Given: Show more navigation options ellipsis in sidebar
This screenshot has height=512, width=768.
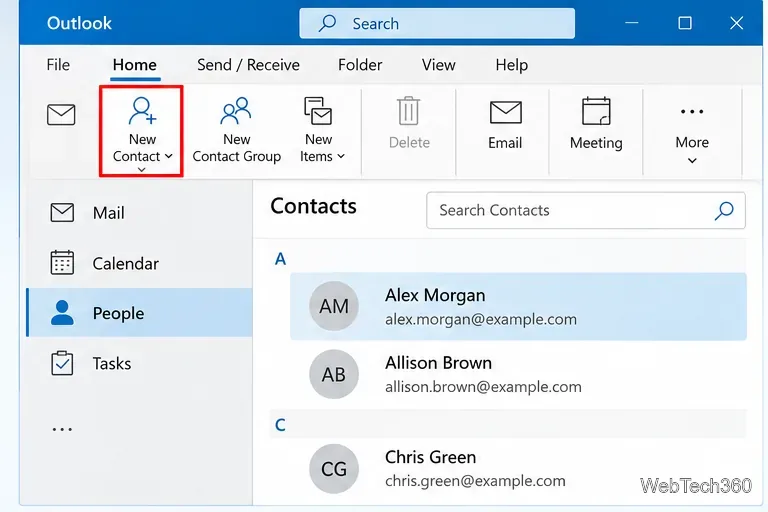Looking at the screenshot, I should 62,429.
